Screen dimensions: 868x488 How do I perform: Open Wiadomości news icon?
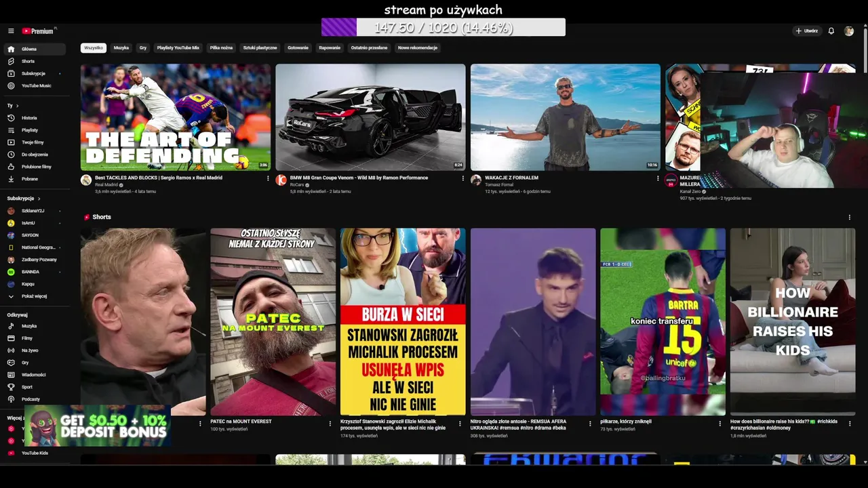click(11, 375)
